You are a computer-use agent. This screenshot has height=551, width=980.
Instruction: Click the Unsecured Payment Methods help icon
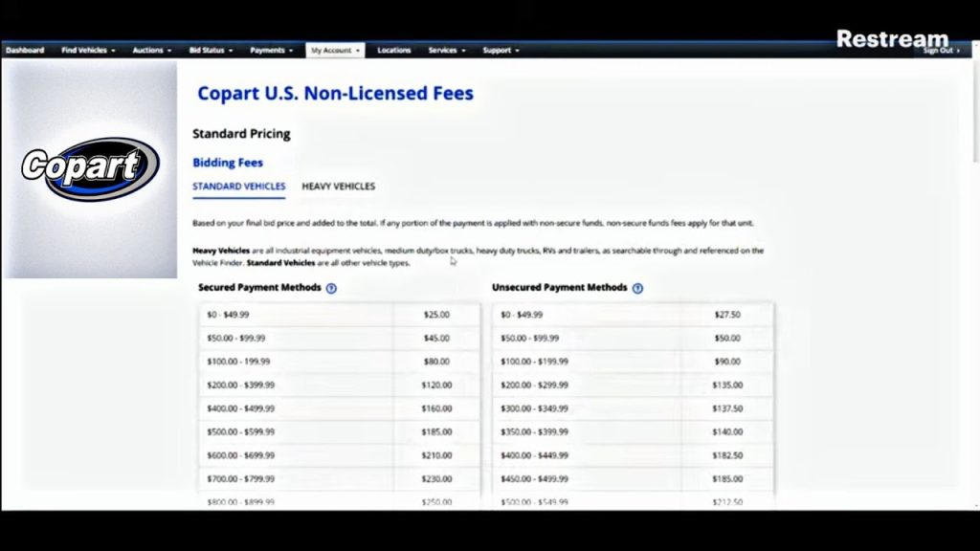(x=637, y=288)
